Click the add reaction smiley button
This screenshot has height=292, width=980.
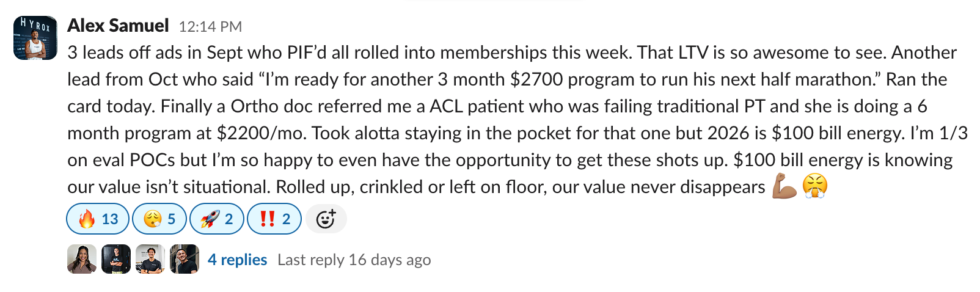coord(326,219)
